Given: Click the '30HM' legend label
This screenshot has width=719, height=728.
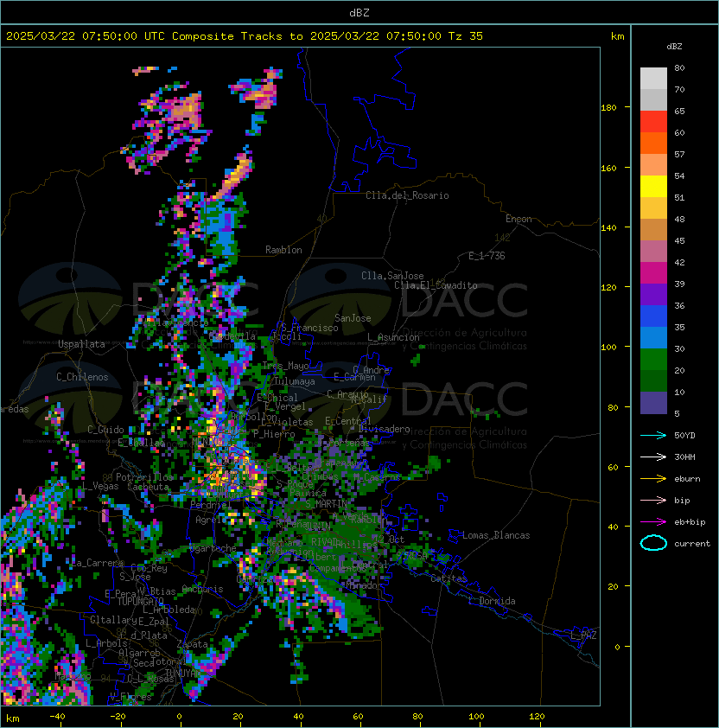Looking at the screenshot, I should coord(684,457).
